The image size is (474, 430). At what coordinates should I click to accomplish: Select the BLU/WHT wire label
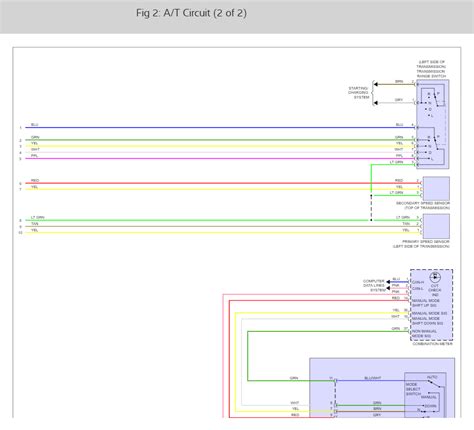tap(373, 378)
